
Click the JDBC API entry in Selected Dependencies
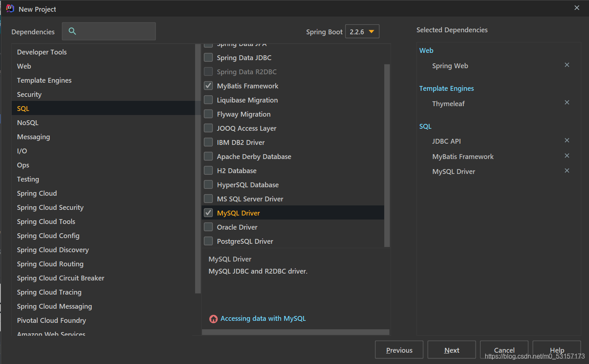pyautogui.click(x=446, y=141)
